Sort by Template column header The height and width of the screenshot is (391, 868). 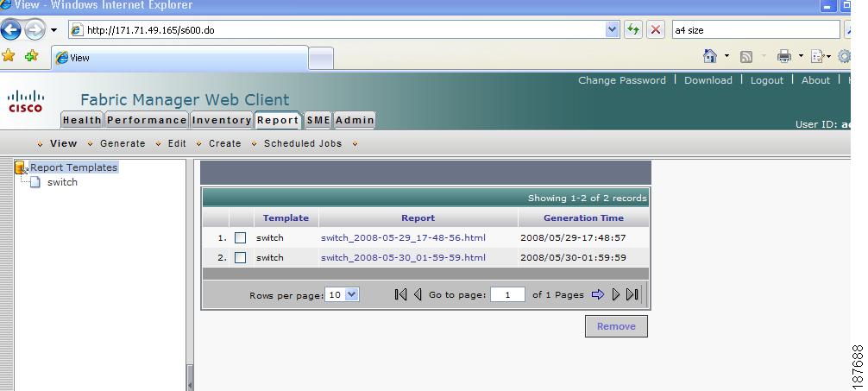pos(286,218)
